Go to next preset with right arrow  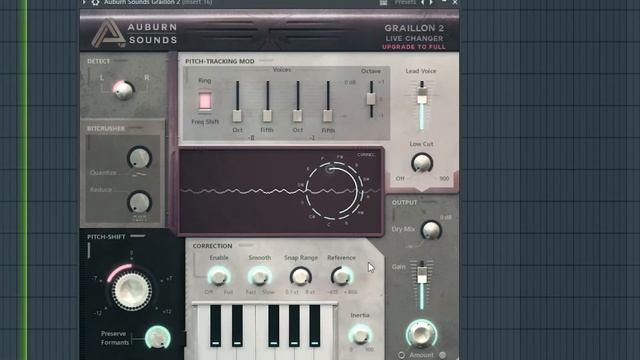[x=430, y=2]
